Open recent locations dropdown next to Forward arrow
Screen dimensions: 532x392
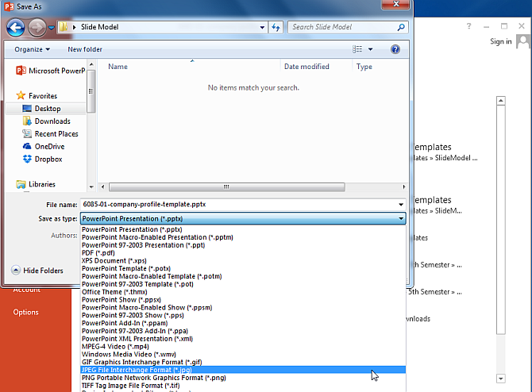(x=52, y=28)
